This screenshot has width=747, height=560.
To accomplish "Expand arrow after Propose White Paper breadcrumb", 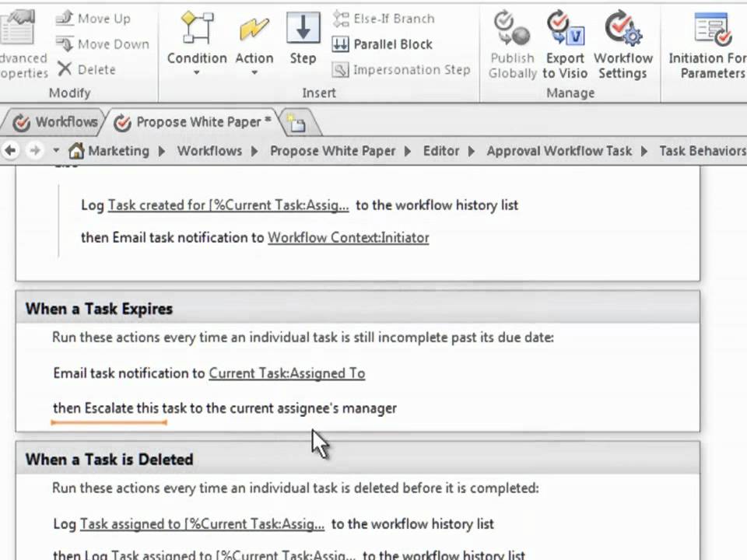I will point(408,152).
